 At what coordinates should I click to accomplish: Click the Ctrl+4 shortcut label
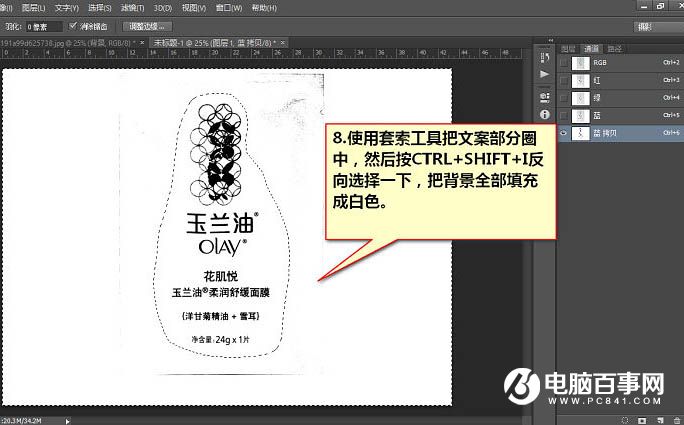(671, 97)
